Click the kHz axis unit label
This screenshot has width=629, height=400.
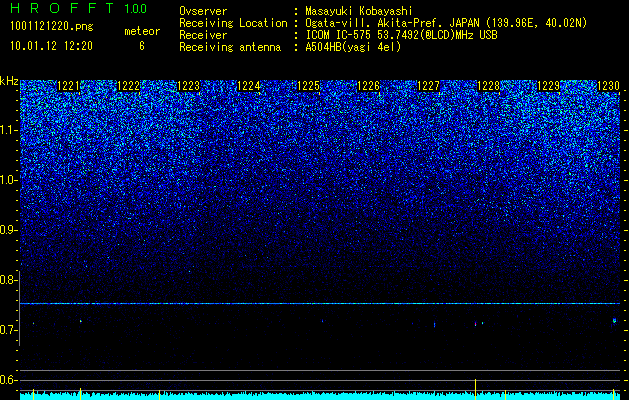[9, 81]
